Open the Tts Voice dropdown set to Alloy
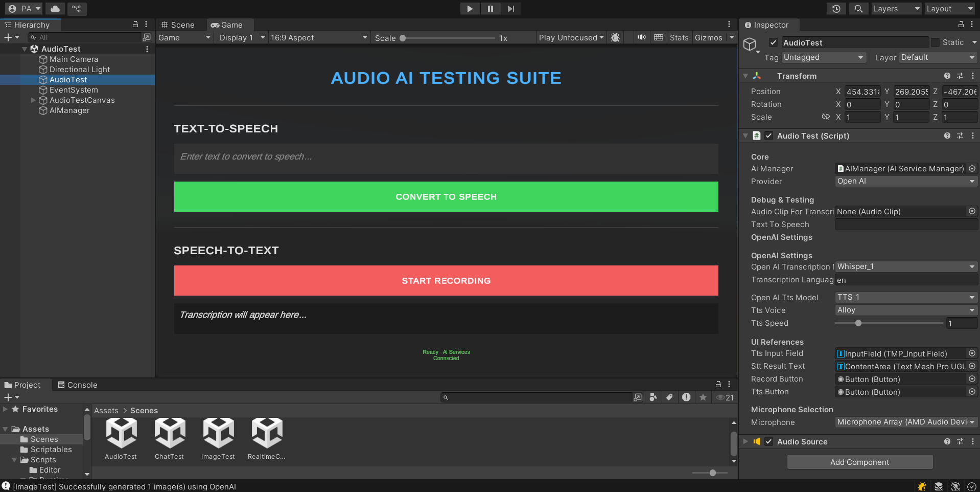 (x=905, y=310)
